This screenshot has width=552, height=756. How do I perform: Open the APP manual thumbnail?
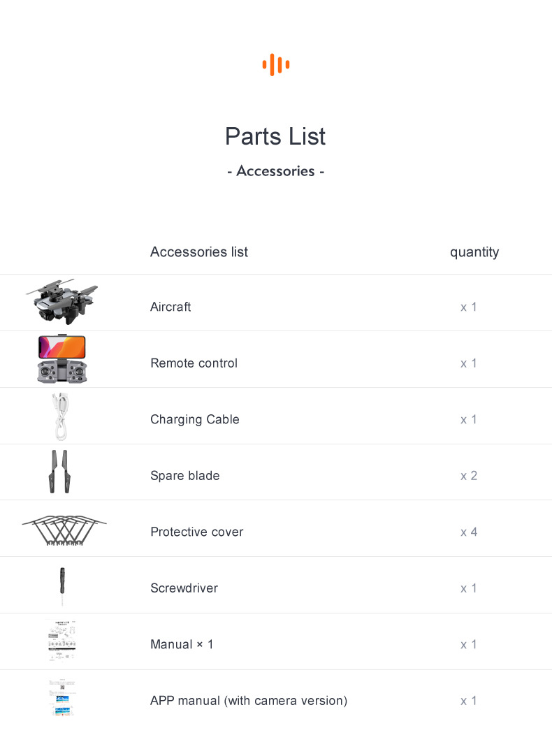(x=62, y=697)
